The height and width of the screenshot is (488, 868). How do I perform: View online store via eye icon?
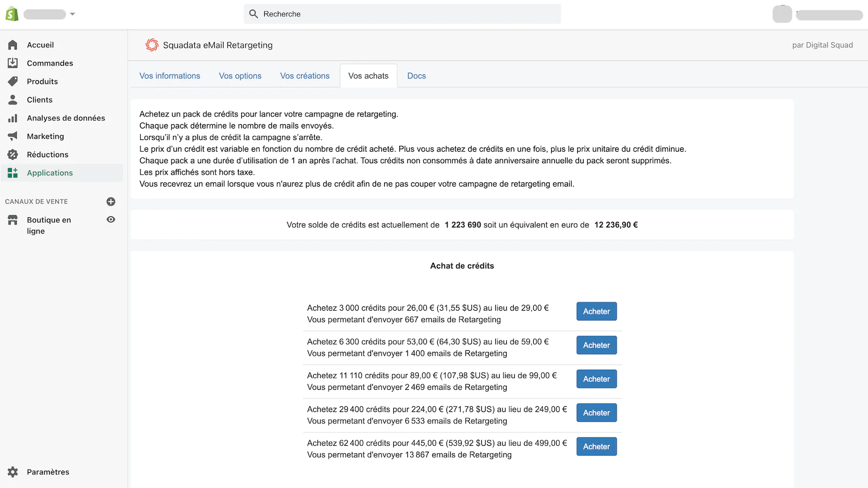[111, 220]
